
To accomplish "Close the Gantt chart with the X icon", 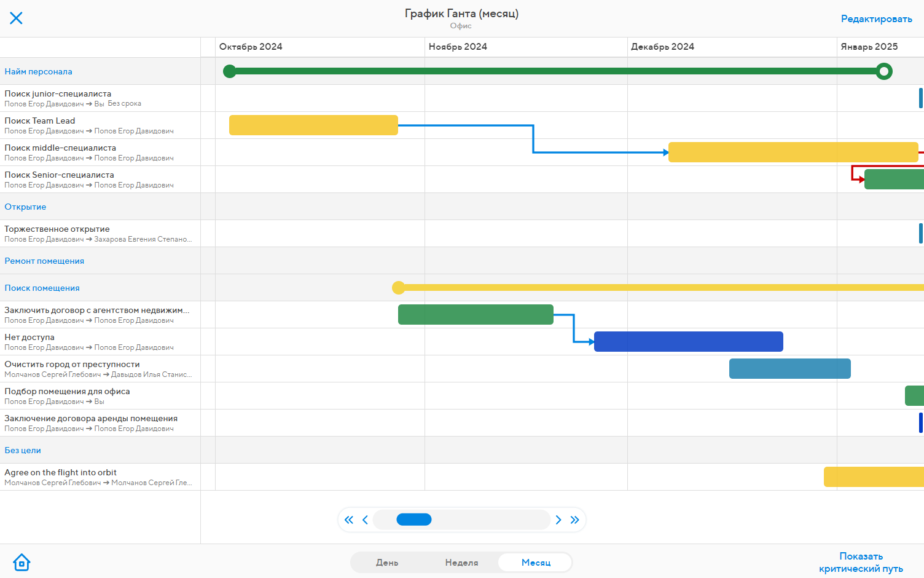I will 17,18.
